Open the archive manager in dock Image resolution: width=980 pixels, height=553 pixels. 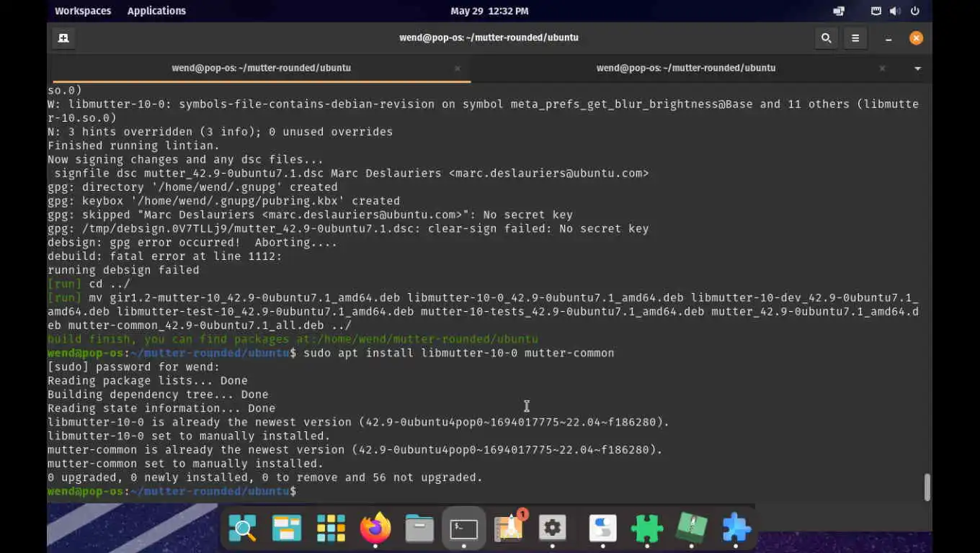[692, 529]
